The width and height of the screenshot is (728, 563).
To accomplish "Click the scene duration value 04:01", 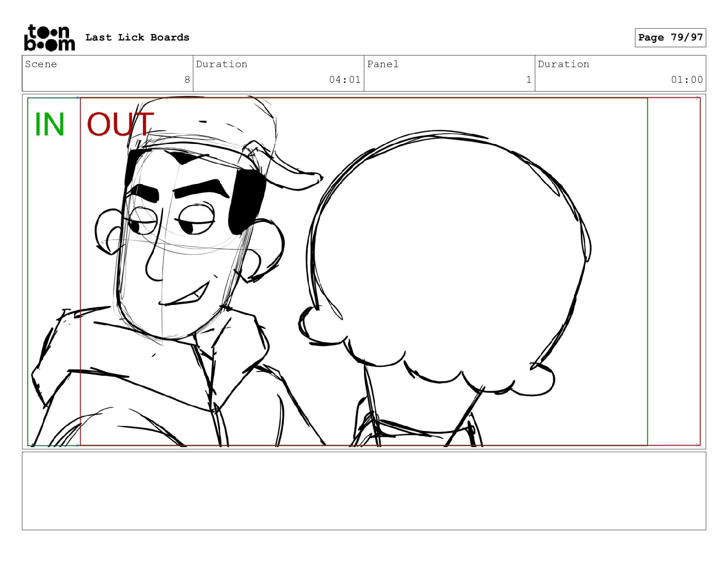I will coord(345,80).
